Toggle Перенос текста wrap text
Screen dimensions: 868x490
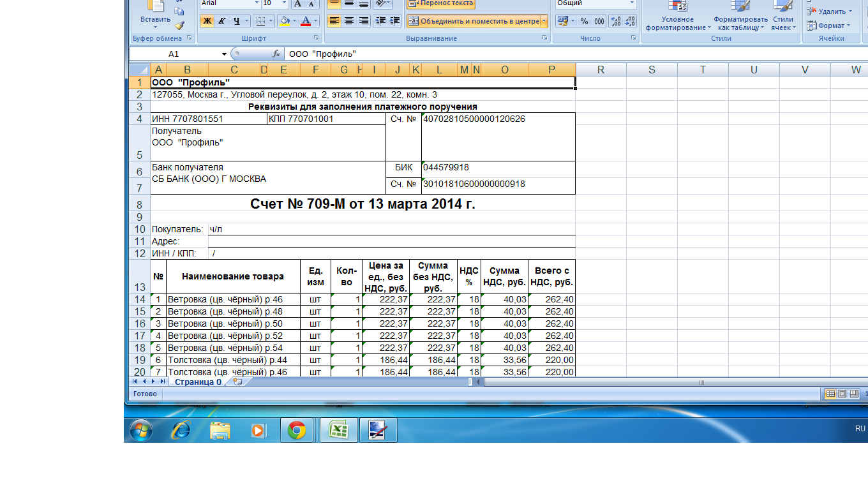[x=441, y=4]
